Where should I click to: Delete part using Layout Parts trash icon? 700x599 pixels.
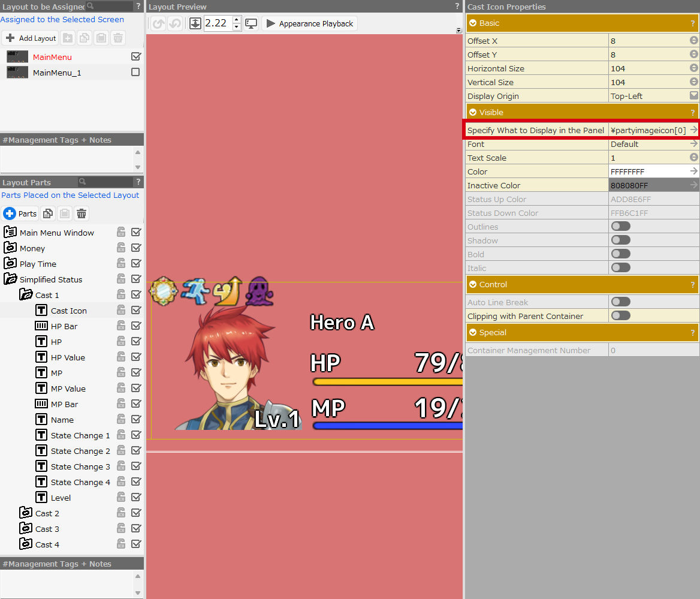[82, 213]
